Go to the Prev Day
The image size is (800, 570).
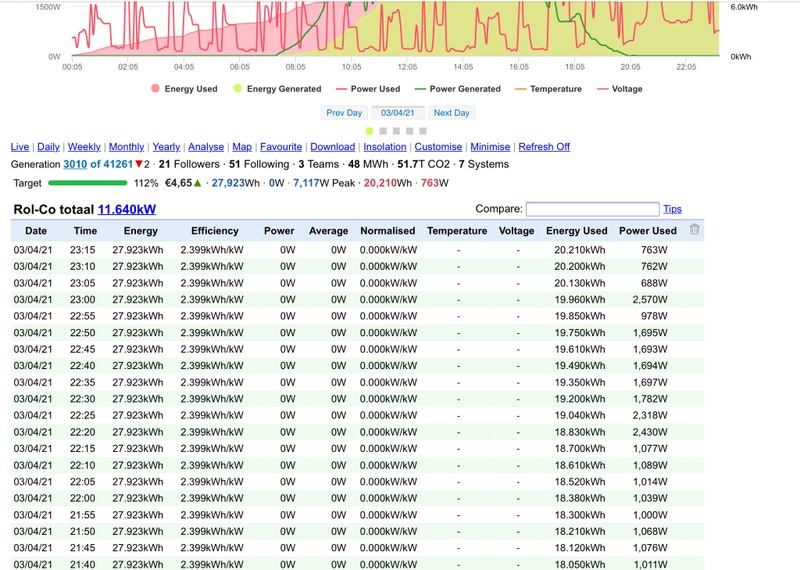coord(344,113)
